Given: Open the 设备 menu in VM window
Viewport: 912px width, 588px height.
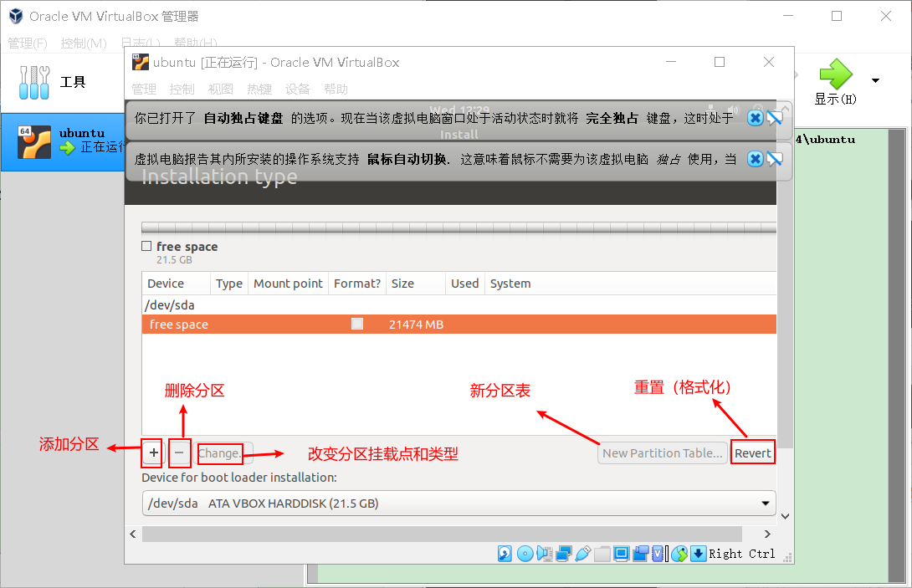Looking at the screenshot, I should [298, 89].
